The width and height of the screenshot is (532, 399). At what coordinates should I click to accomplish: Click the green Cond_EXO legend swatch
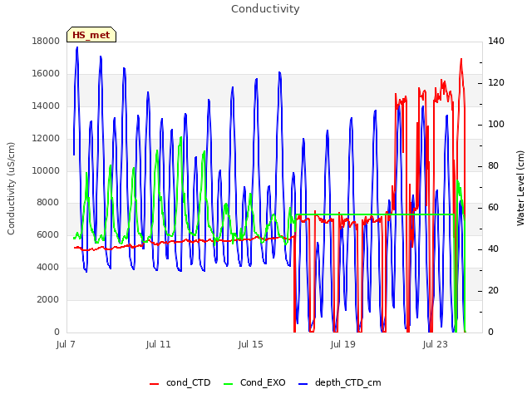click(x=229, y=384)
